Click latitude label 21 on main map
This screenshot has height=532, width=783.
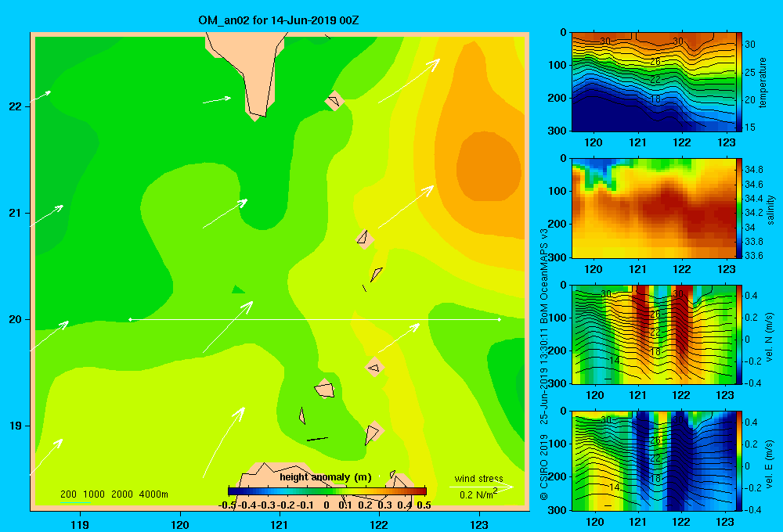click(x=16, y=213)
